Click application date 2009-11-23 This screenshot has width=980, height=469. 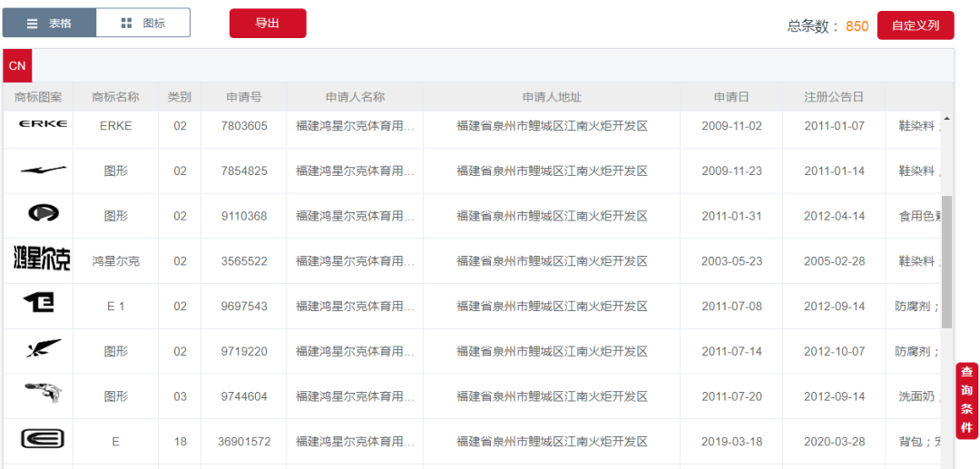click(x=732, y=171)
